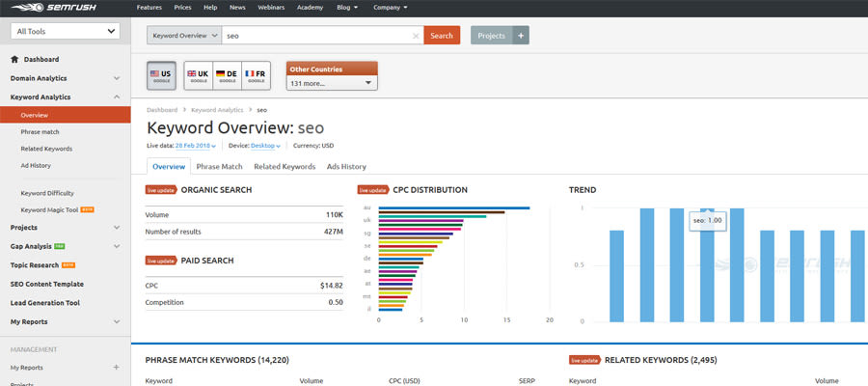Click the CPC value $14.82

(332, 286)
